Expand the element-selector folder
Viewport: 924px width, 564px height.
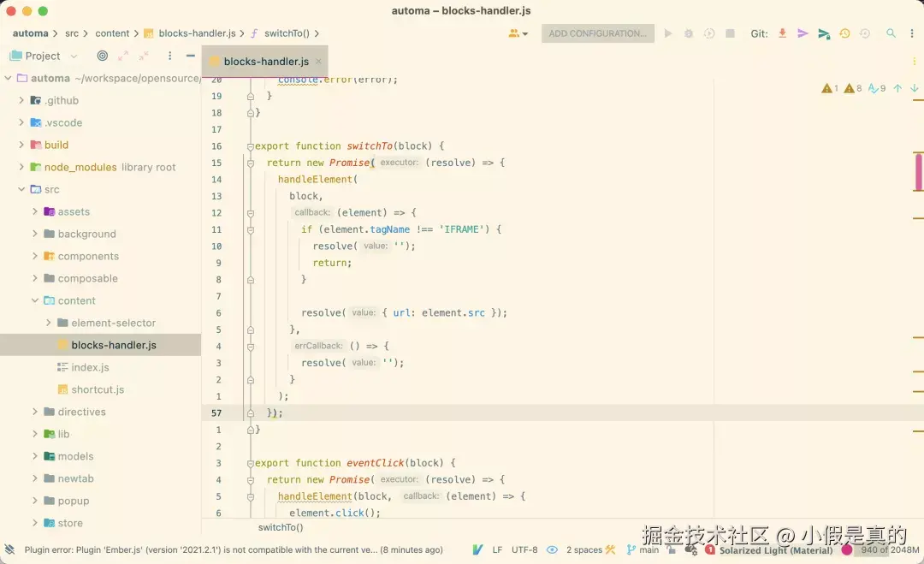[x=48, y=323]
